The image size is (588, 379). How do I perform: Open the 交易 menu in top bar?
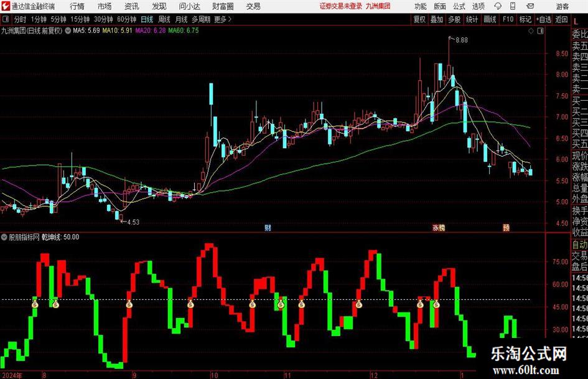click(253, 6)
